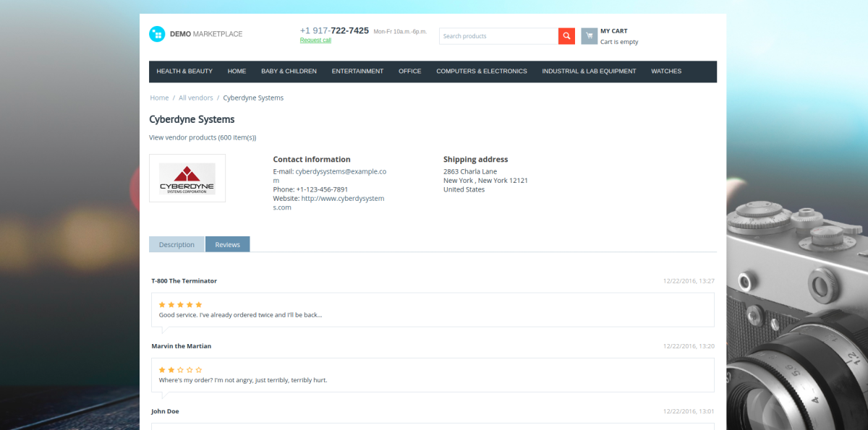Open Entertainment menu
Viewport: 868px width, 430px height.
357,72
